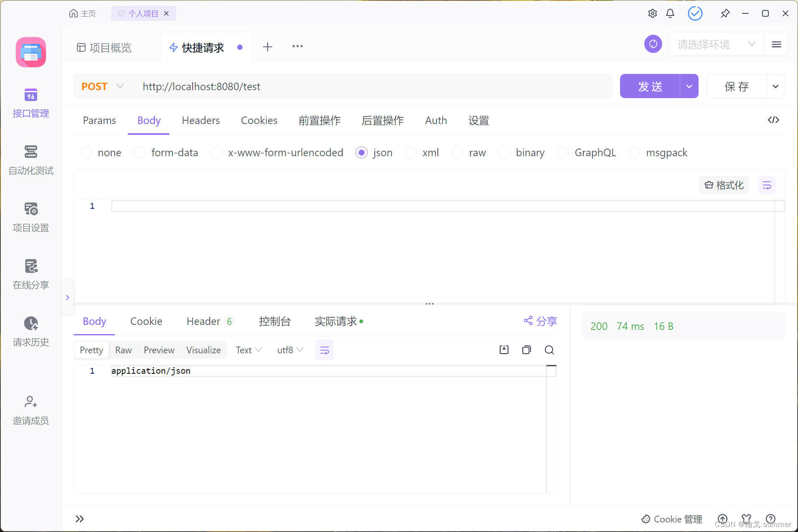Copy the response body
Image resolution: width=798 pixels, height=532 pixels.
pyautogui.click(x=526, y=350)
